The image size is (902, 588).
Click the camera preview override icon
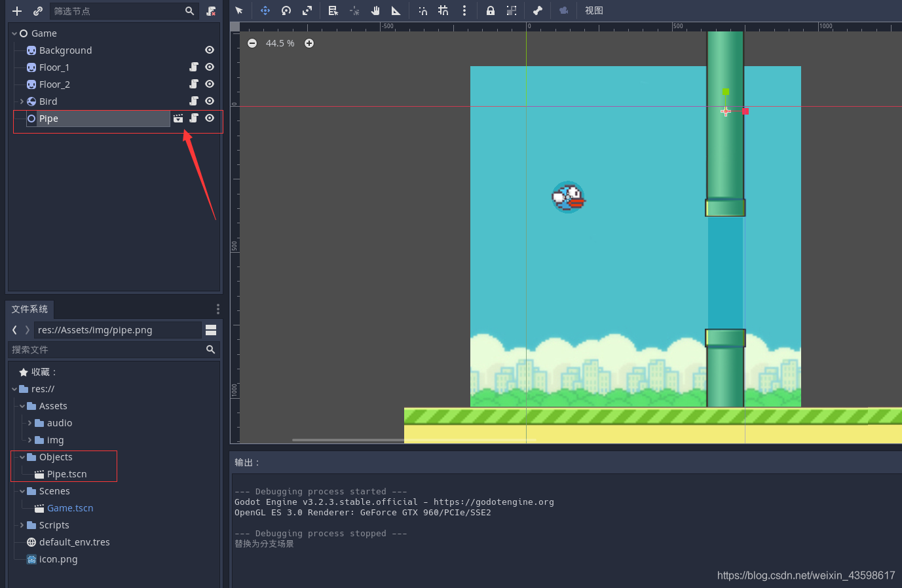[563, 10]
